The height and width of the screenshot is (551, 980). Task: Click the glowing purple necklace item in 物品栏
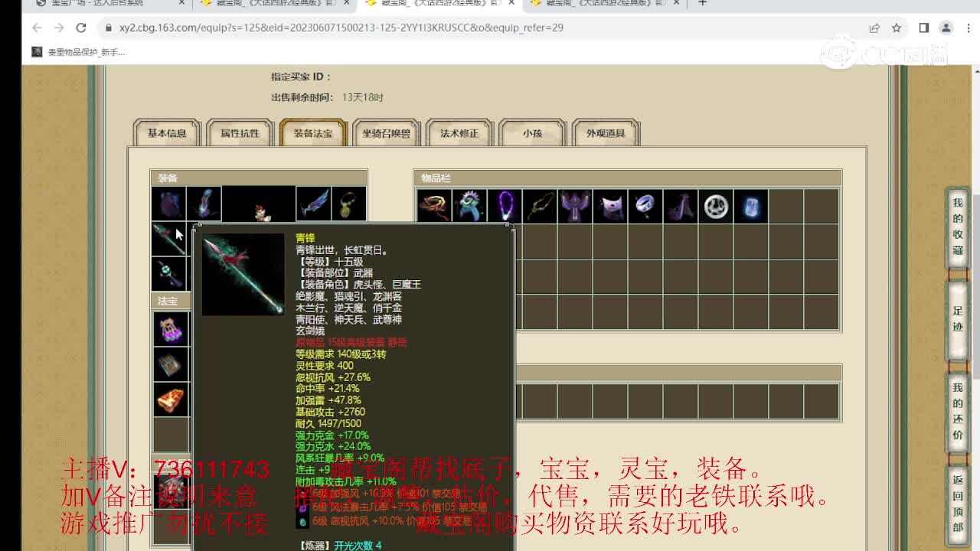coord(504,206)
